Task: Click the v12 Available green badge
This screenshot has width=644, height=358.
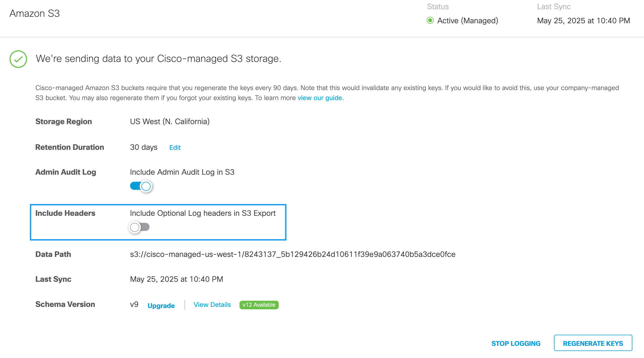Action: click(x=259, y=305)
